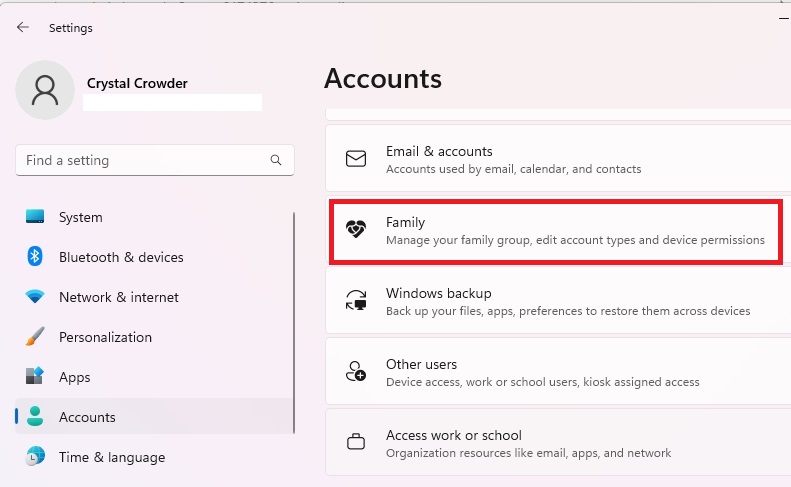The height and width of the screenshot is (487, 791).
Task: Click the Windows backup sync icon
Action: coord(356,300)
